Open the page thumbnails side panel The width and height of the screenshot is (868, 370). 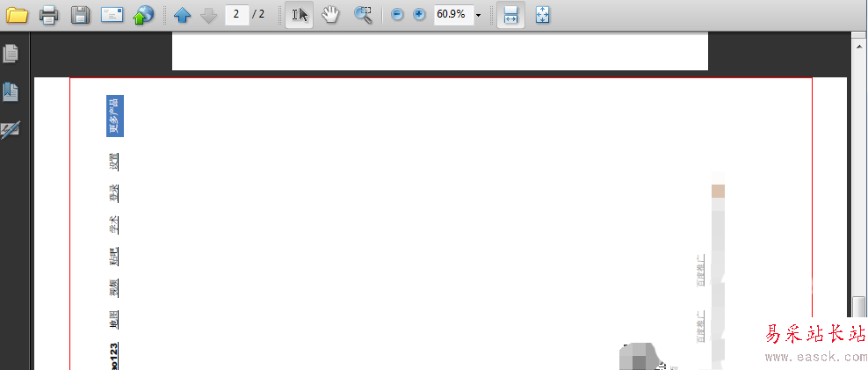click(11, 54)
